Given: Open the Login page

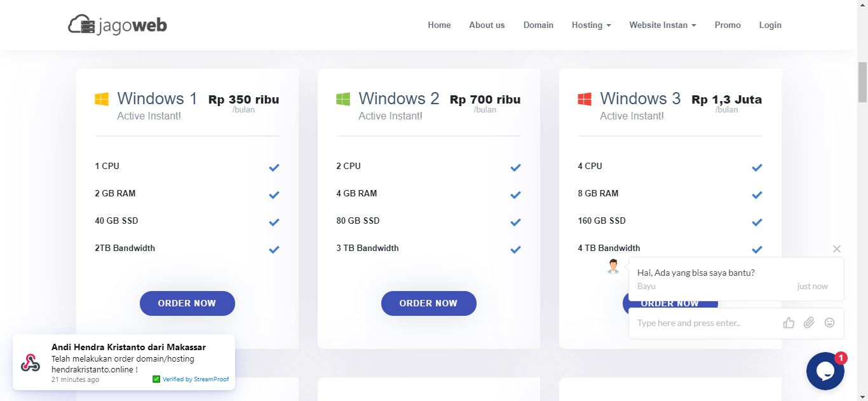Looking at the screenshot, I should click(x=770, y=25).
